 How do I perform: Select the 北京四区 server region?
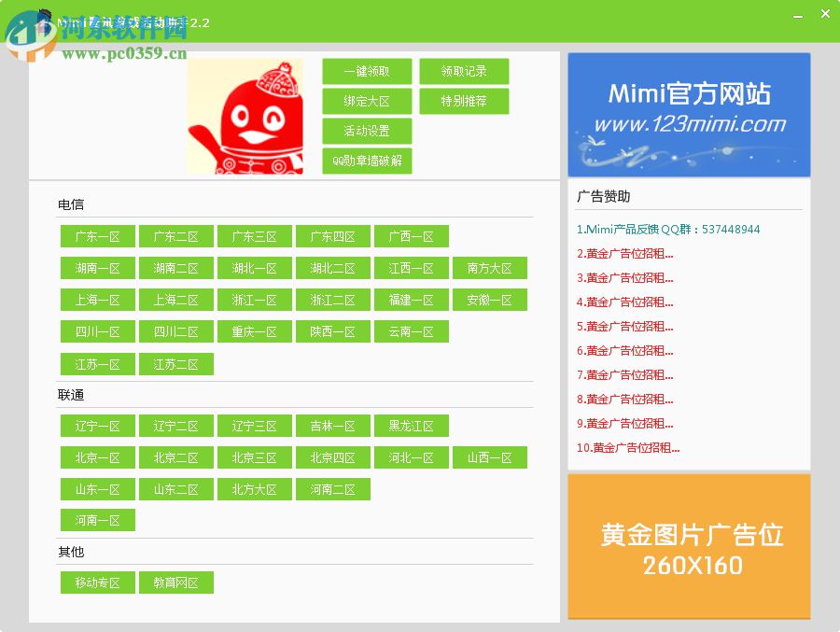333,457
